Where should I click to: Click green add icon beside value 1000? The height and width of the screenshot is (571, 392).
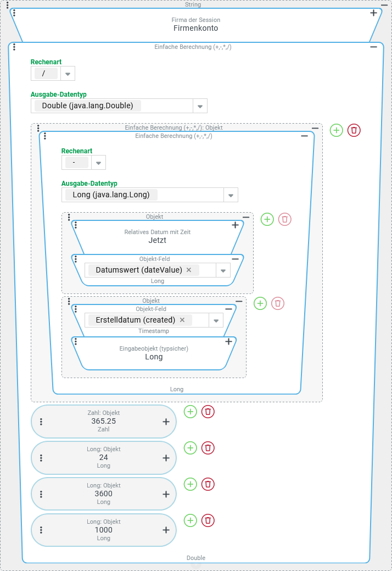pyautogui.click(x=190, y=520)
